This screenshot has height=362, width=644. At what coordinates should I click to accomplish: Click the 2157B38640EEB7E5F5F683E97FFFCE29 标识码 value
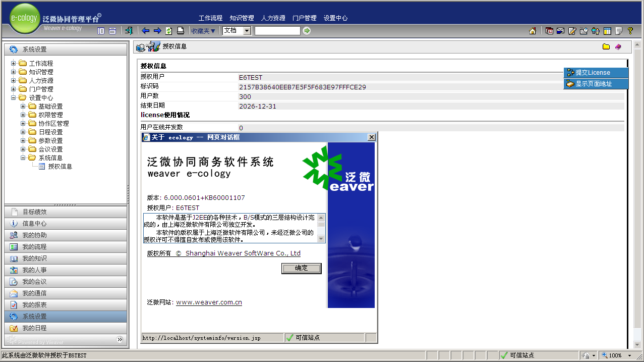coord(303,87)
